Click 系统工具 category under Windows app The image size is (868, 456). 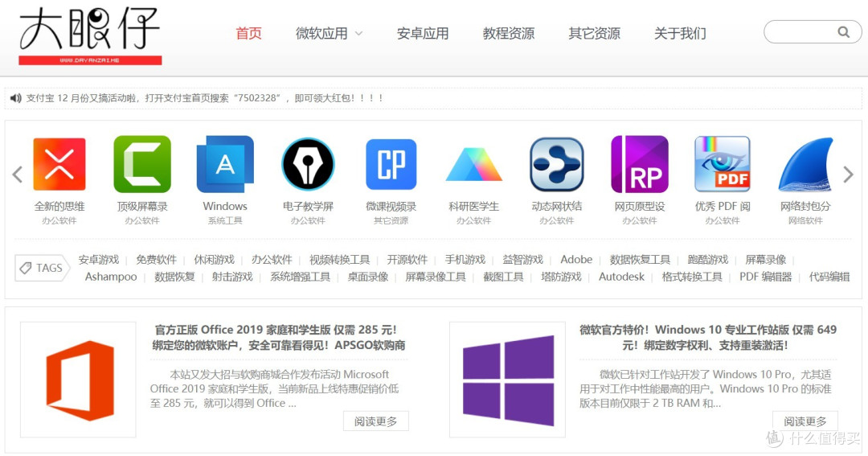coord(225,220)
